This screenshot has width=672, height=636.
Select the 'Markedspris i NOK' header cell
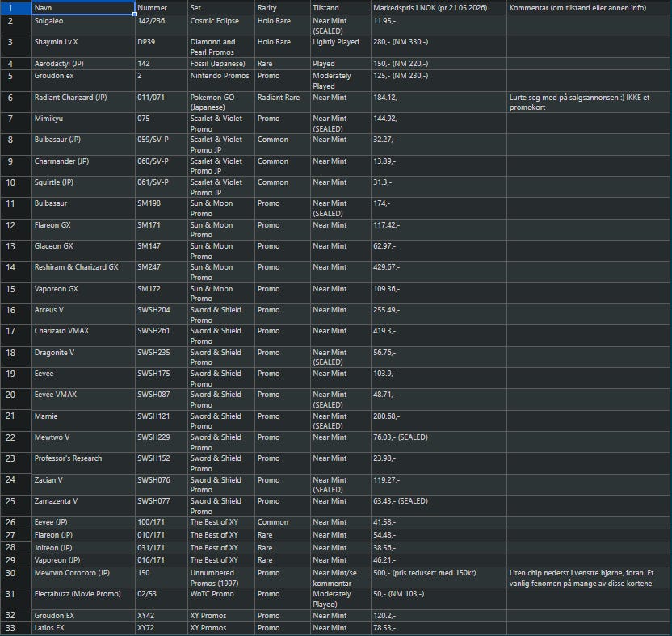point(439,8)
